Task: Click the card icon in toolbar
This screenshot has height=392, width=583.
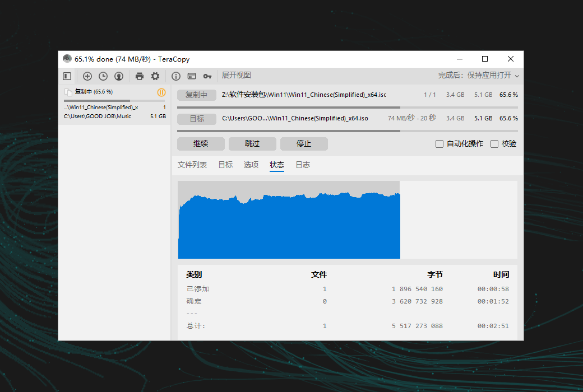Action: [x=192, y=76]
